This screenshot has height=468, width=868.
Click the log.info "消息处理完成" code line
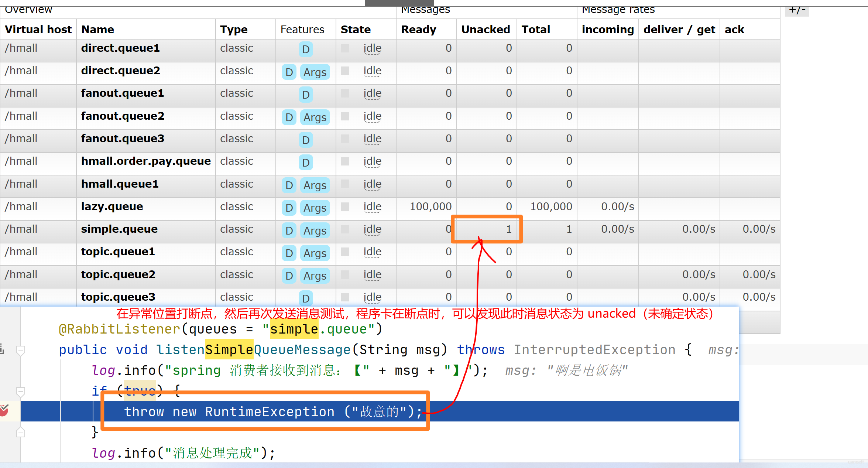183,453
